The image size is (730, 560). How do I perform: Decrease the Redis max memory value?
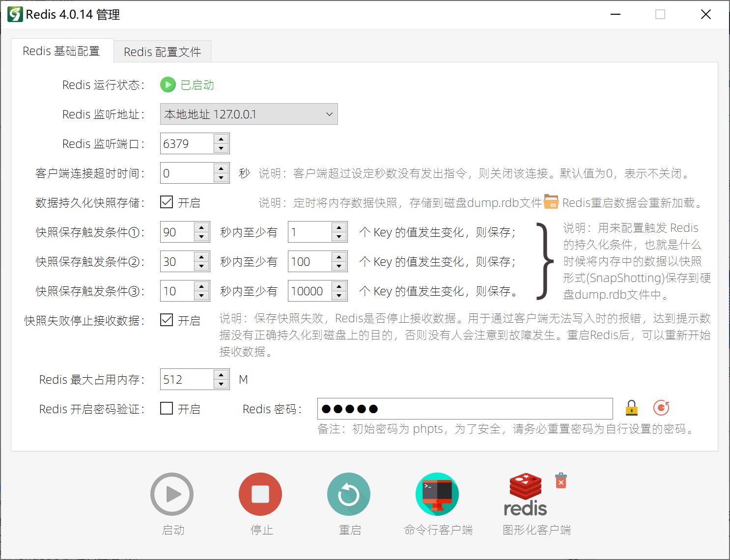(222, 384)
